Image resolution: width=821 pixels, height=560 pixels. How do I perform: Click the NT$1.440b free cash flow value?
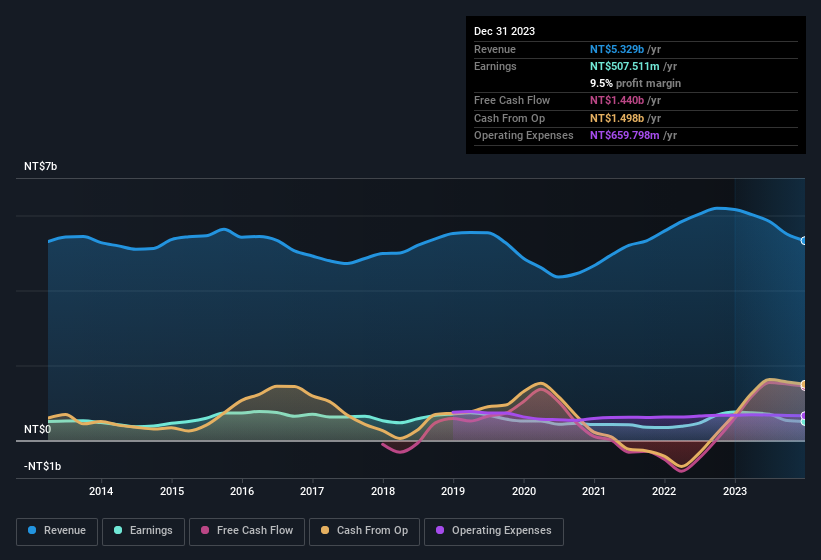click(617, 100)
